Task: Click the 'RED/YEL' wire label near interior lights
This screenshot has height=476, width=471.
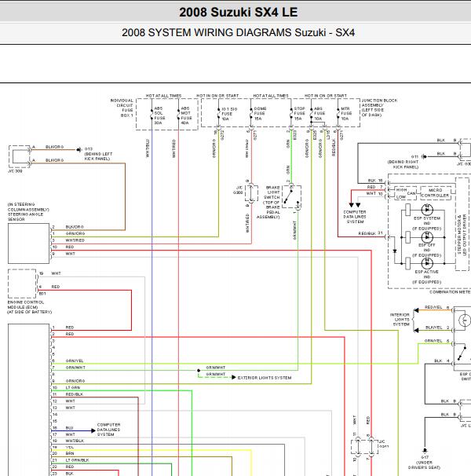Action: click(433, 307)
